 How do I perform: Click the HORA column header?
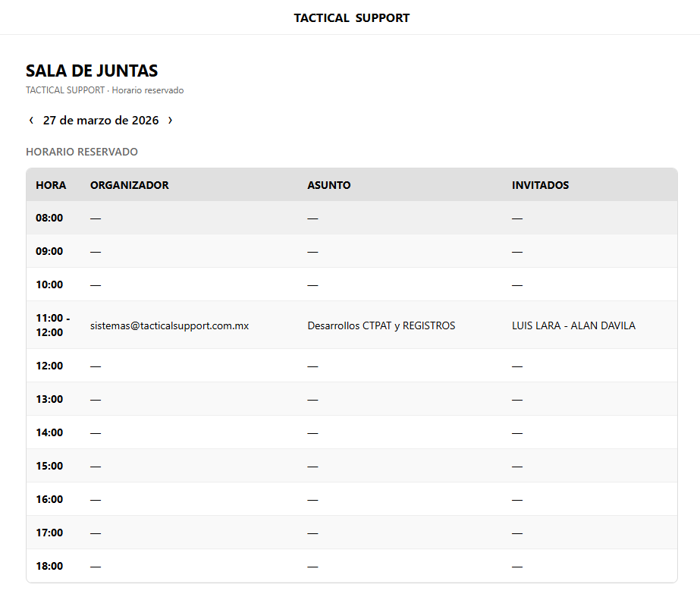click(x=51, y=185)
